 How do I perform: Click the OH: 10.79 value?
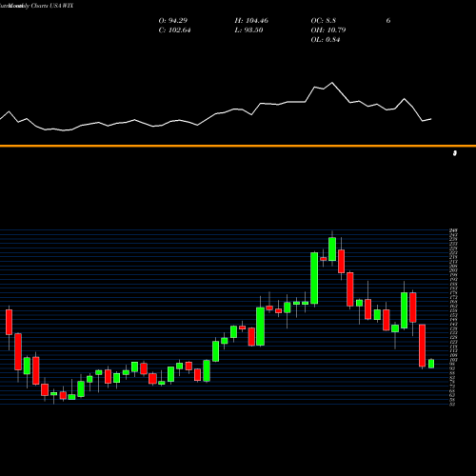pos(328,30)
